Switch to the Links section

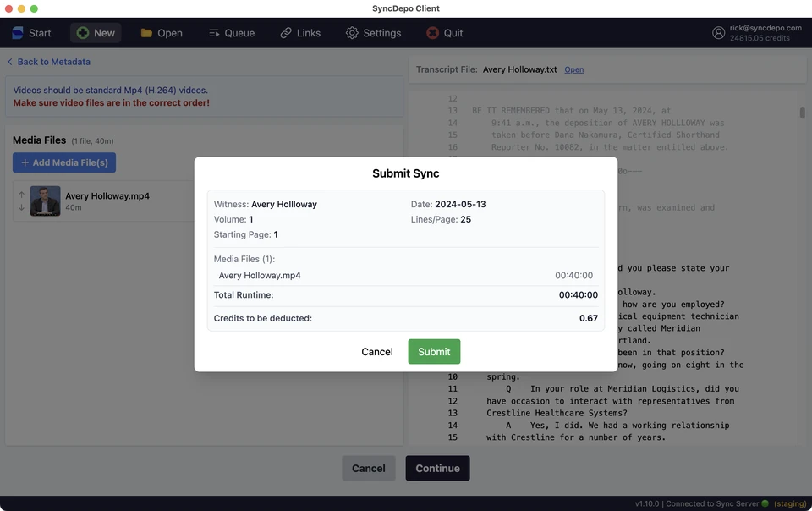[300, 33]
